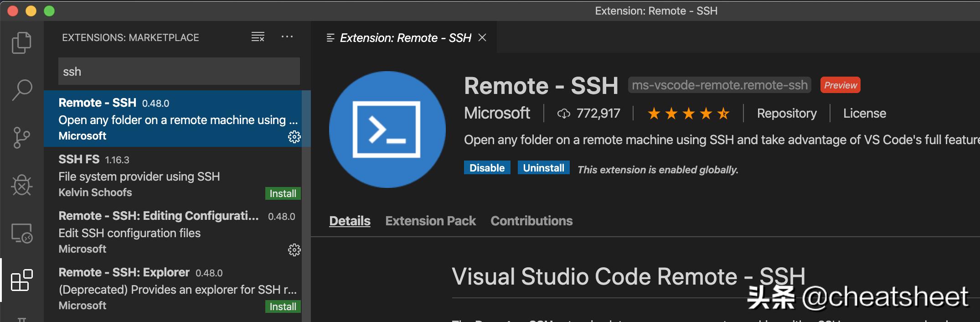Open the Source Control view
The height and width of the screenshot is (322, 980).
coord(21,137)
